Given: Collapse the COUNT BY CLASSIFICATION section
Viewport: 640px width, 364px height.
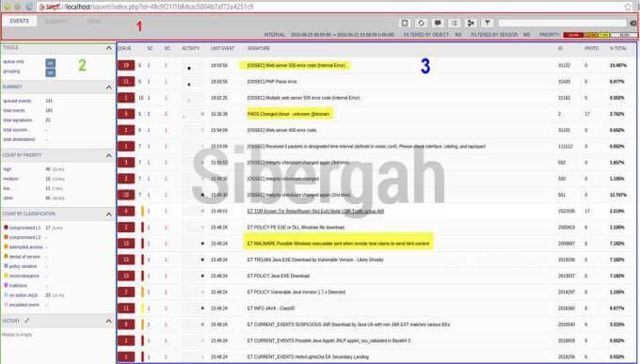Looking at the screenshot, I should pos(108,214).
